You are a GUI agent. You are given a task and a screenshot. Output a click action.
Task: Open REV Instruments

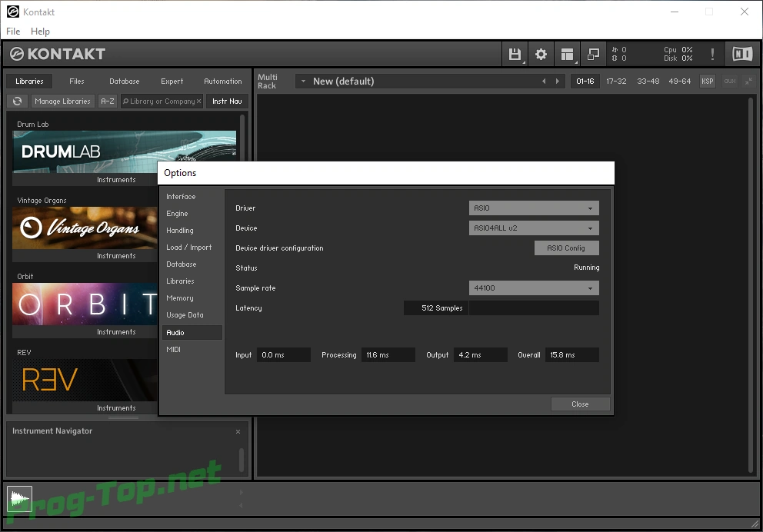tap(116, 408)
